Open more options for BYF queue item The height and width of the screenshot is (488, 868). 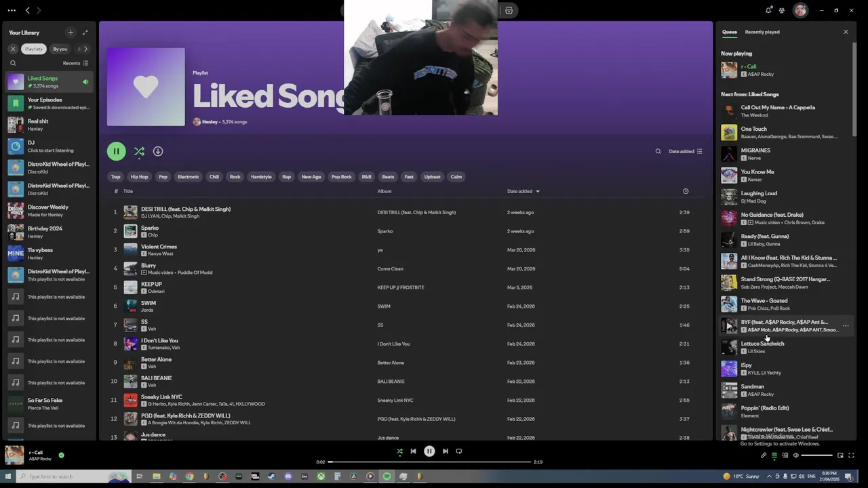(x=846, y=326)
